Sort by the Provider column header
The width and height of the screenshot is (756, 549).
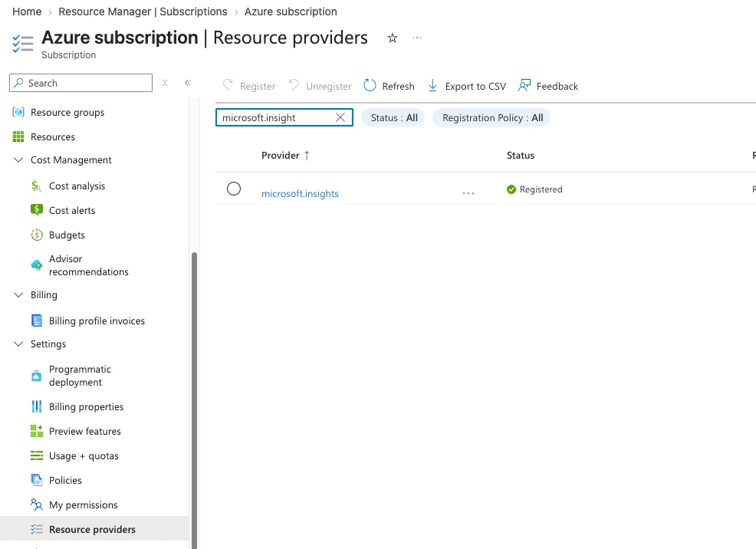tap(285, 155)
